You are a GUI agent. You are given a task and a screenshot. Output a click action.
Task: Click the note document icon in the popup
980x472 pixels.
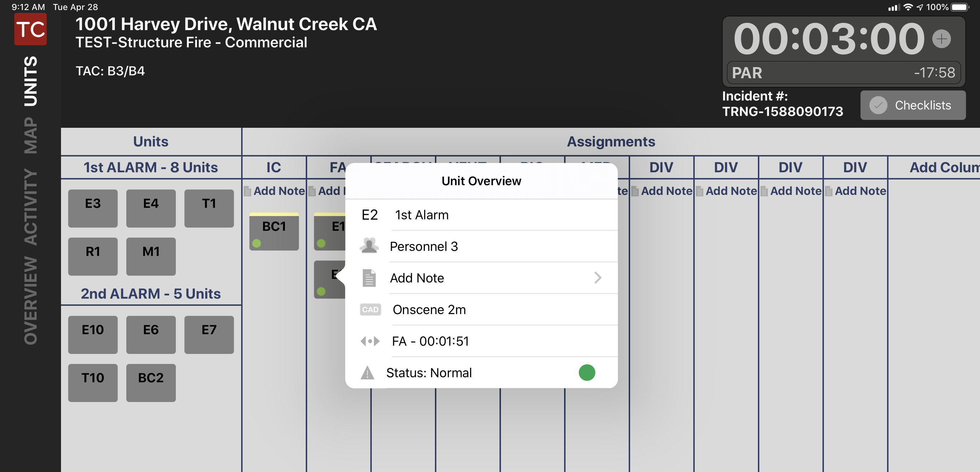point(369,278)
